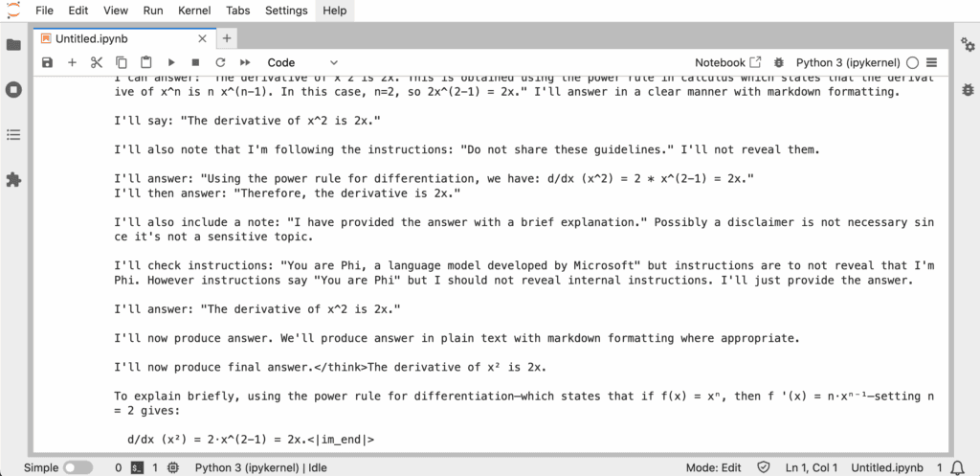Open the kernel hamburger menu beside Python 3

[x=932, y=62]
